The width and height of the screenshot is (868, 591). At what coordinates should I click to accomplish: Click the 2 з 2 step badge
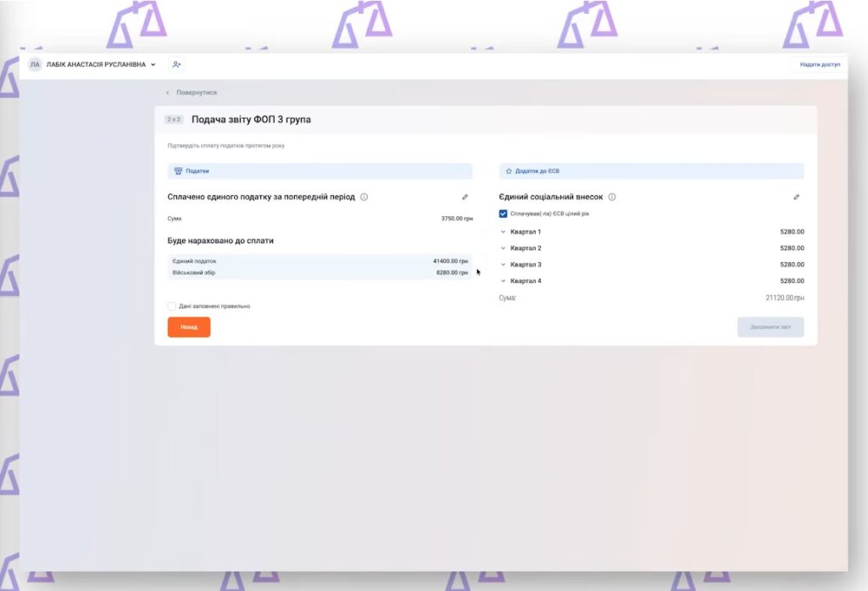(174, 120)
